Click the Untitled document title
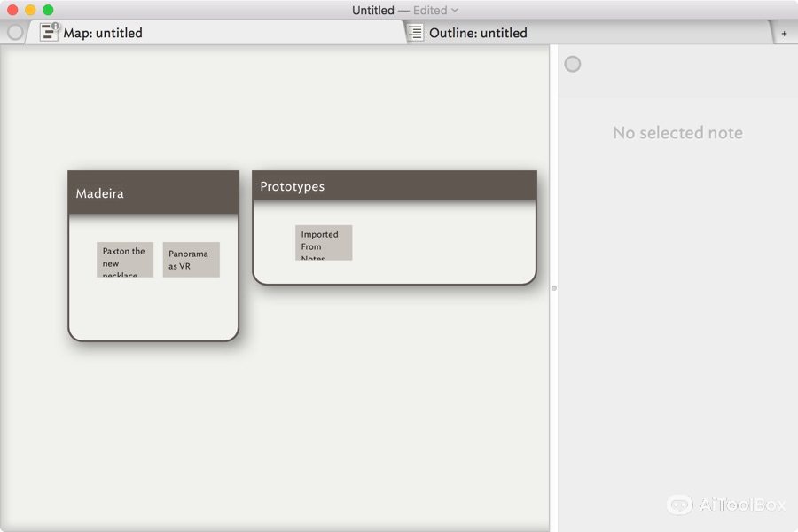This screenshot has width=798, height=532. 372,10
